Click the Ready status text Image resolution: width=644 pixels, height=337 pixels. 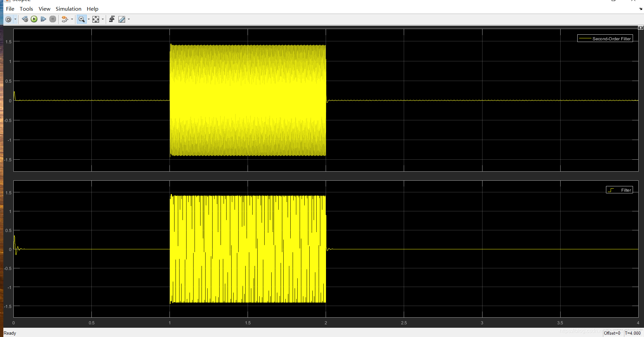click(10, 333)
